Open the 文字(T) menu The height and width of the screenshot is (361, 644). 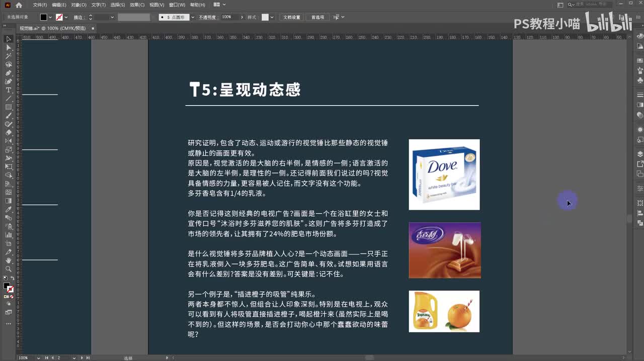98,5
